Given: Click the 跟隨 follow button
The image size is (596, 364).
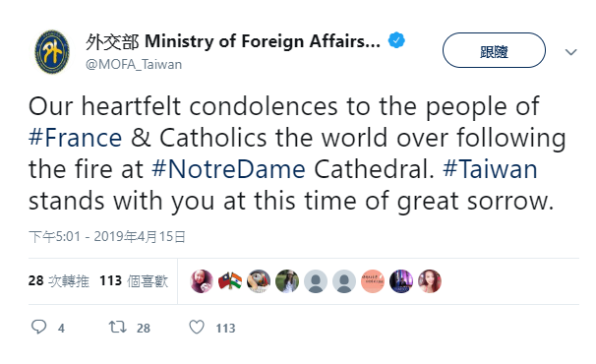Looking at the screenshot, I should [494, 50].
